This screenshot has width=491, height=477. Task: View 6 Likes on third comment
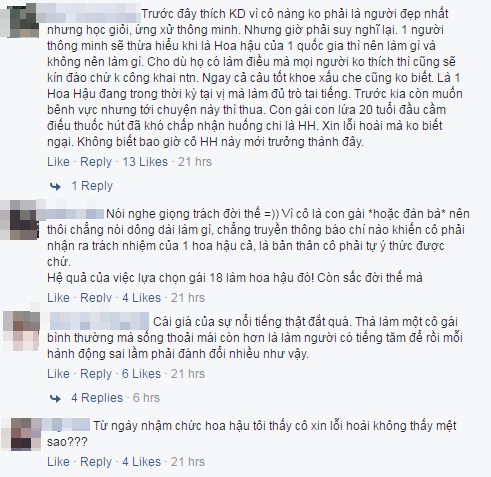click(141, 374)
